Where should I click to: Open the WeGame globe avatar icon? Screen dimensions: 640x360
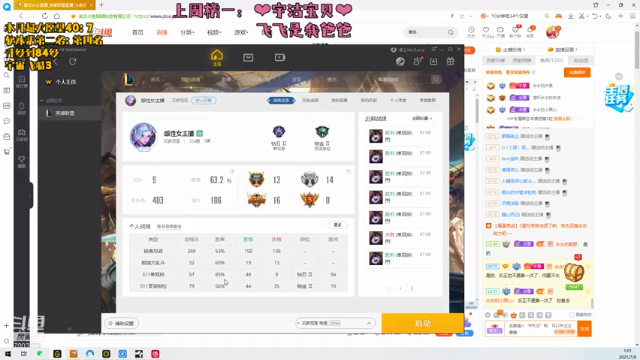coord(400,61)
